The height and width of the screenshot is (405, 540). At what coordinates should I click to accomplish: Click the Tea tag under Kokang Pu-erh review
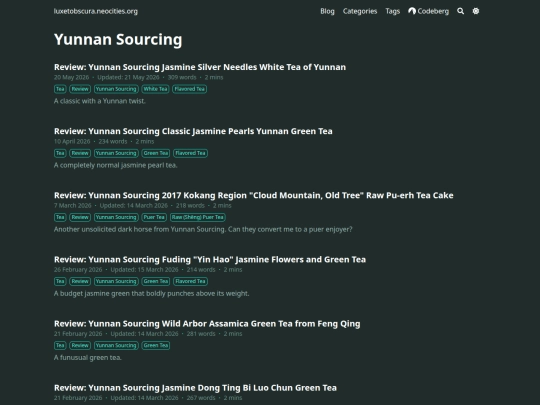click(x=60, y=217)
